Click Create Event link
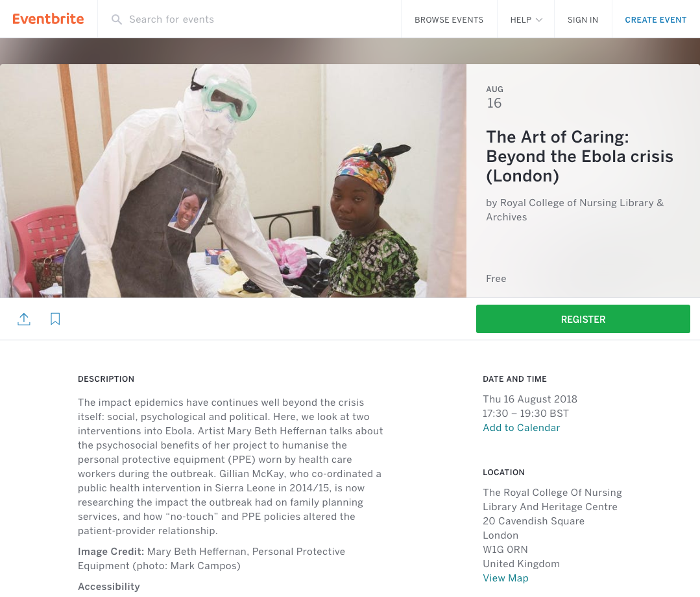The height and width of the screenshot is (597, 700). coord(655,19)
